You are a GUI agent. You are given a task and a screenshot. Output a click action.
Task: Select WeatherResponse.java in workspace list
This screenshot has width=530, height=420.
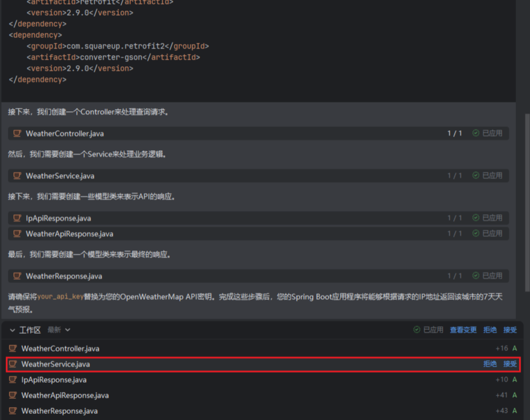click(x=263, y=411)
